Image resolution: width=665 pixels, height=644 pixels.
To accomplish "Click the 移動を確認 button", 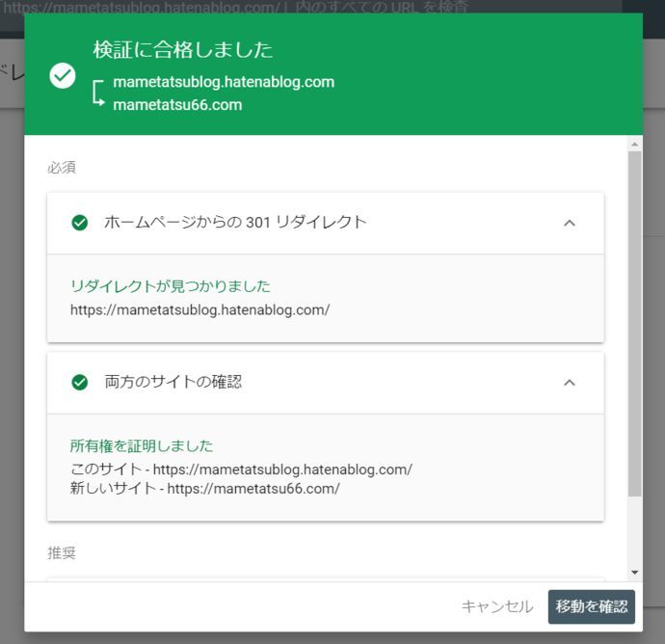I will [591, 606].
